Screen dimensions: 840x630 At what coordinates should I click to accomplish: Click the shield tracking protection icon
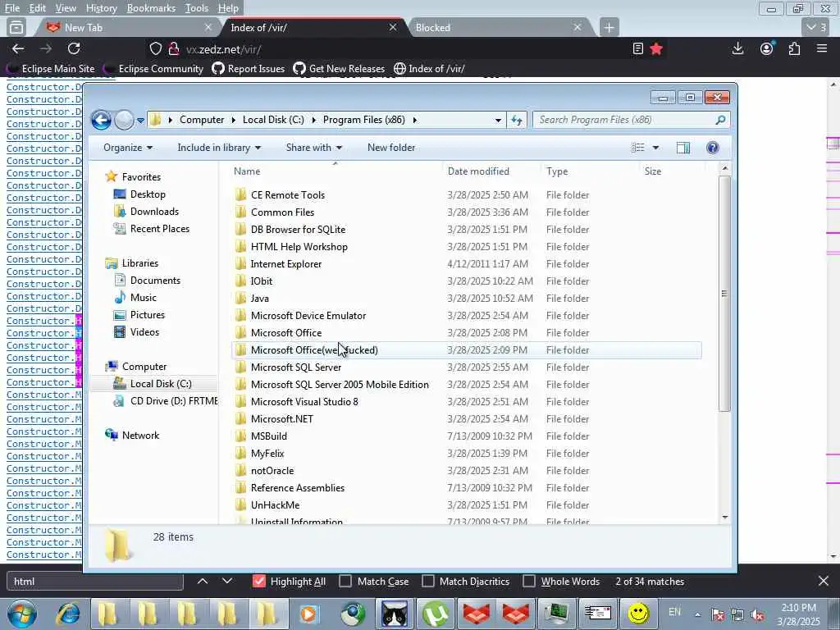click(x=155, y=48)
